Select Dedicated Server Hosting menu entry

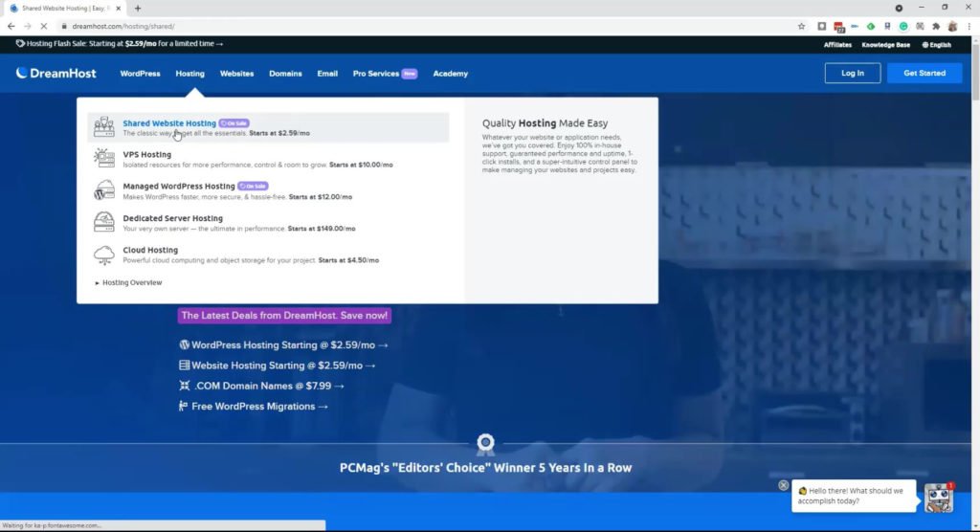268,223
